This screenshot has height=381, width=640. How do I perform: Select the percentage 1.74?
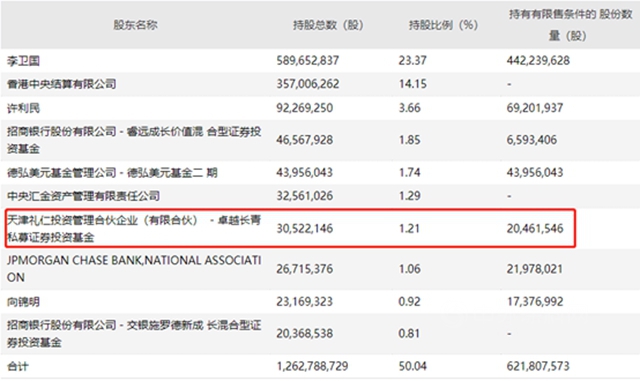click(409, 172)
